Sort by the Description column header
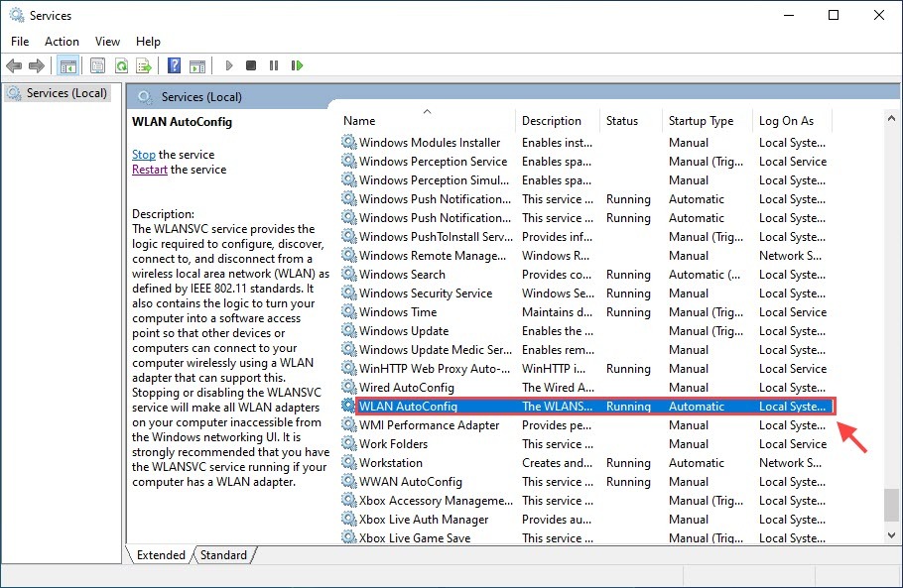The height and width of the screenshot is (588, 903). point(558,121)
